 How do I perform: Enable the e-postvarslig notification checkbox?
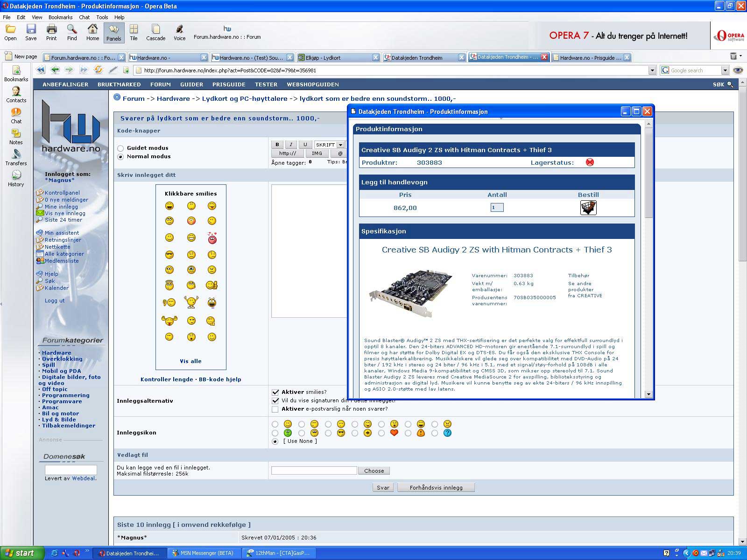coord(275,409)
